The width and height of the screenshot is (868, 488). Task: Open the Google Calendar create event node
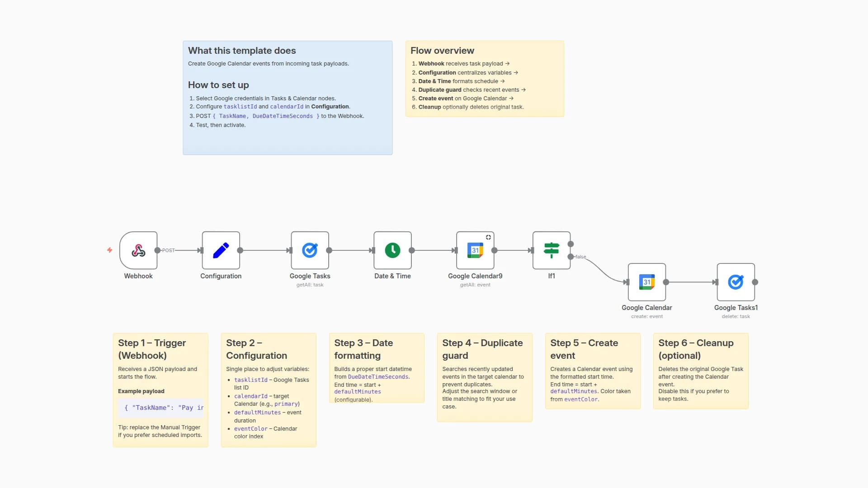pos(646,282)
